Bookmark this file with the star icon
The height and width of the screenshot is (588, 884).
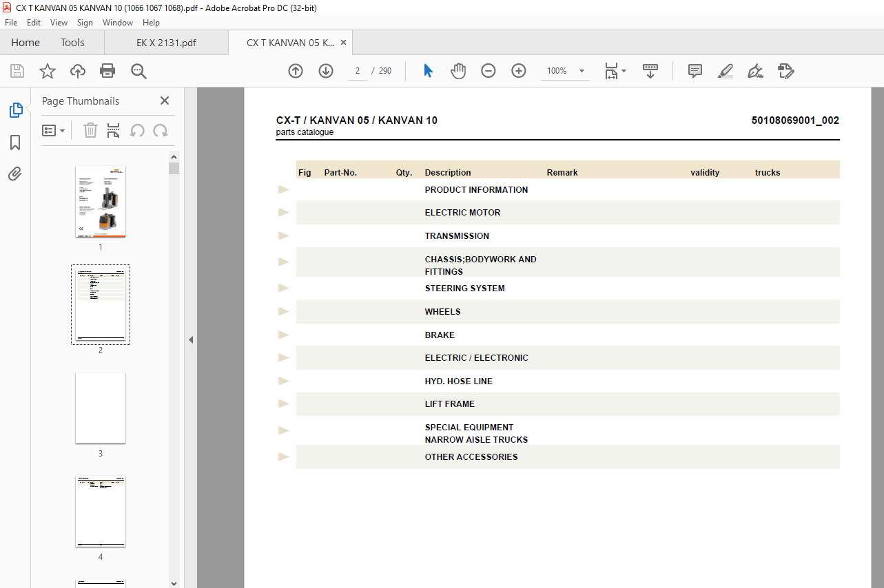tap(47, 71)
